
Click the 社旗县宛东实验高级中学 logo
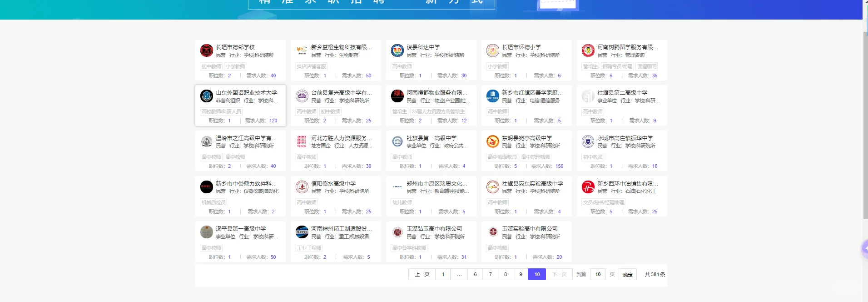(493, 187)
